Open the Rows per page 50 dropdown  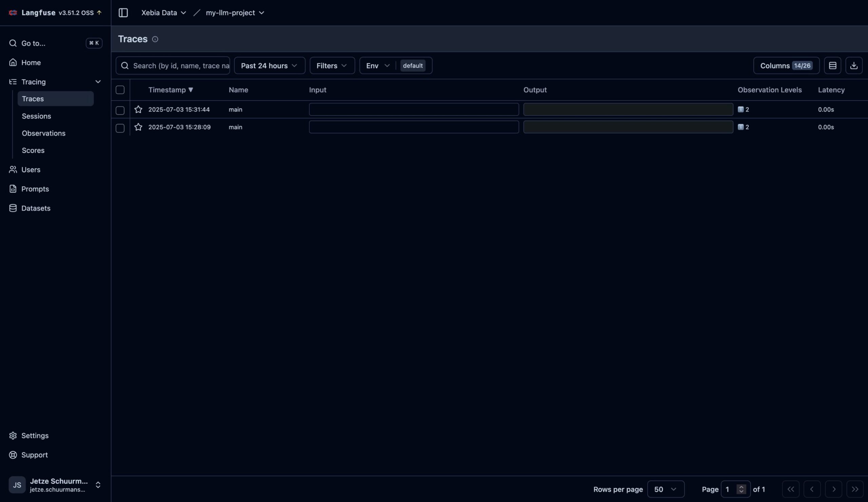[666, 489]
